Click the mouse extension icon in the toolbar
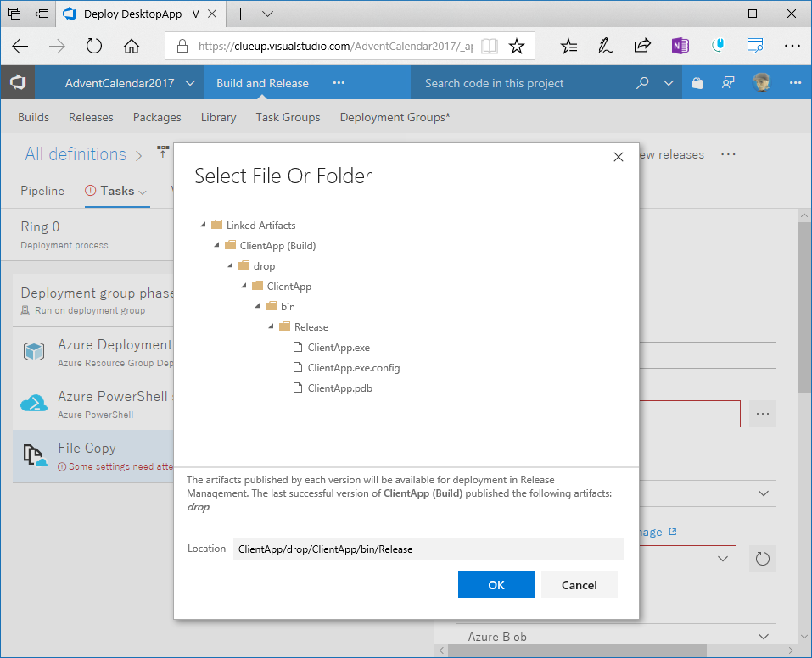 [718, 46]
